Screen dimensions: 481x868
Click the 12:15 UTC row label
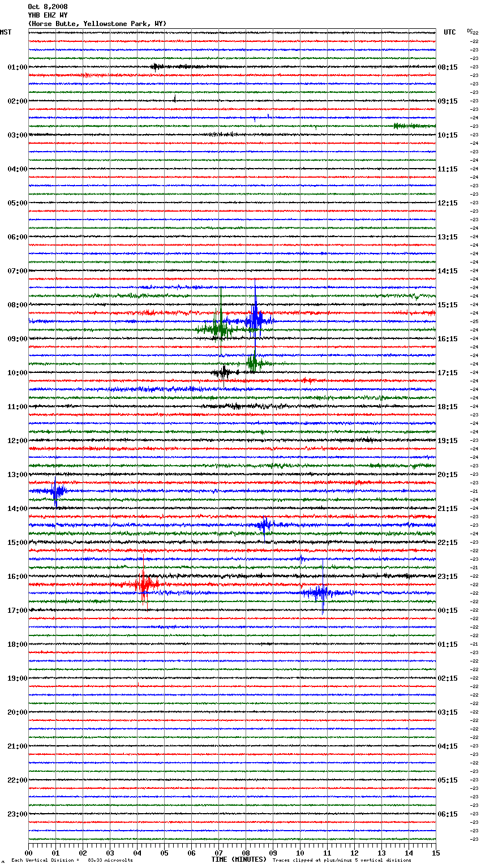click(448, 203)
